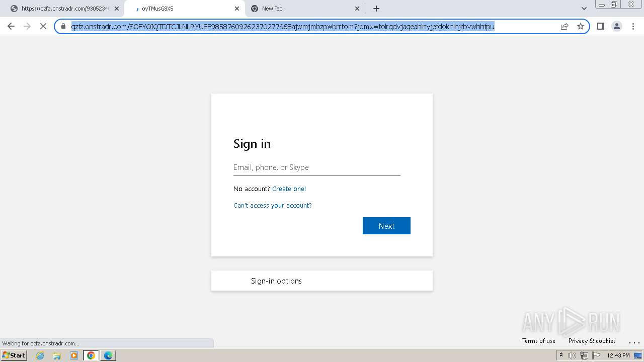
Task: Open the Action Center flag icon
Action: tap(597, 355)
